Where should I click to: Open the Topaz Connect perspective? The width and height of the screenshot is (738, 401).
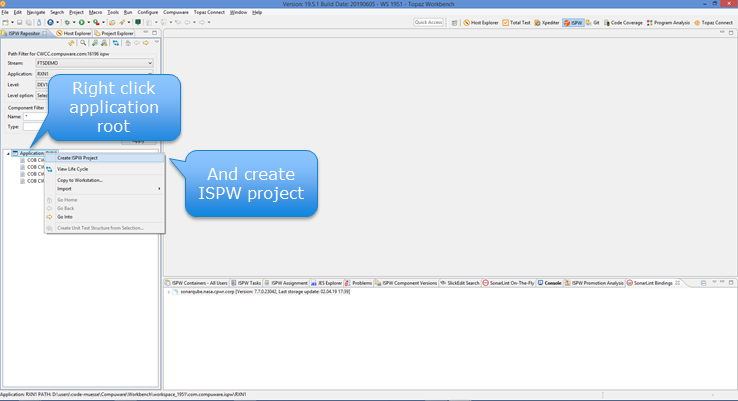[713, 23]
